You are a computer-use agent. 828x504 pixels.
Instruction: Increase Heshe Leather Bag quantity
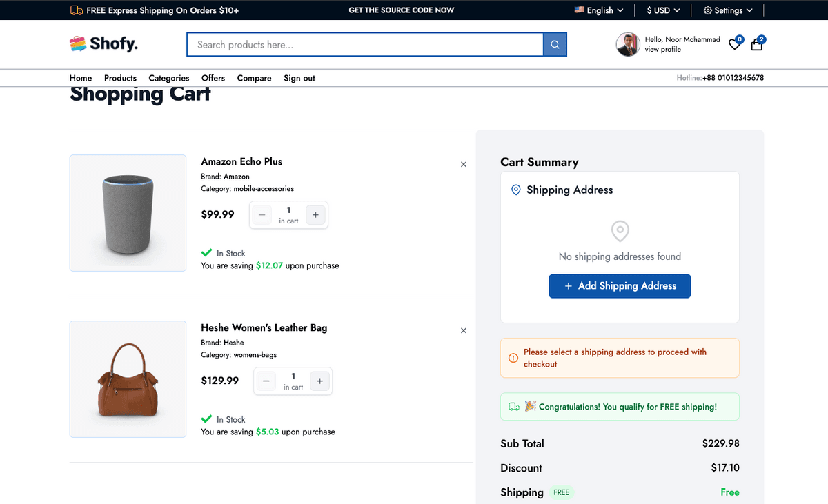tap(319, 381)
